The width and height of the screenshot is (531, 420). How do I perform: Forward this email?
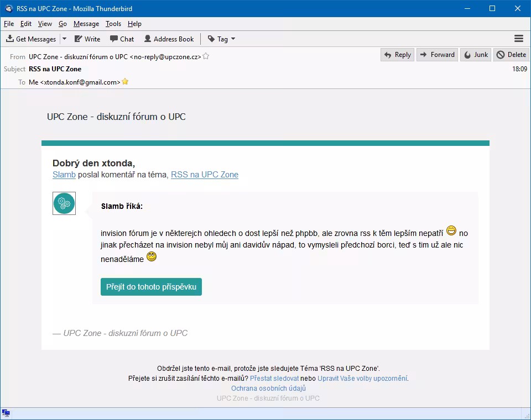click(x=437, y=55)
